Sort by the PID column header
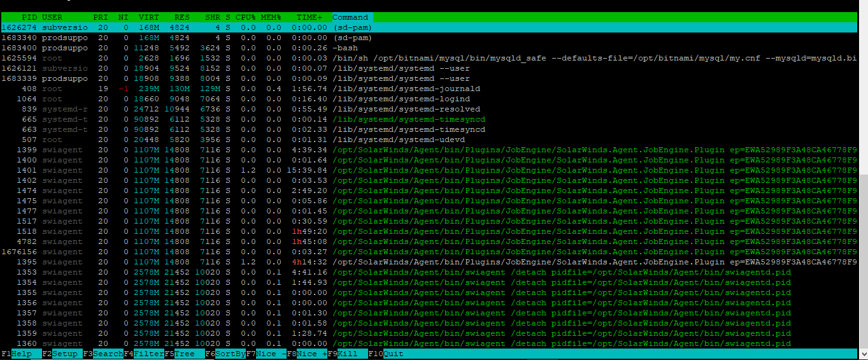This screenshot has width=868, height=360. coord(29,17)
